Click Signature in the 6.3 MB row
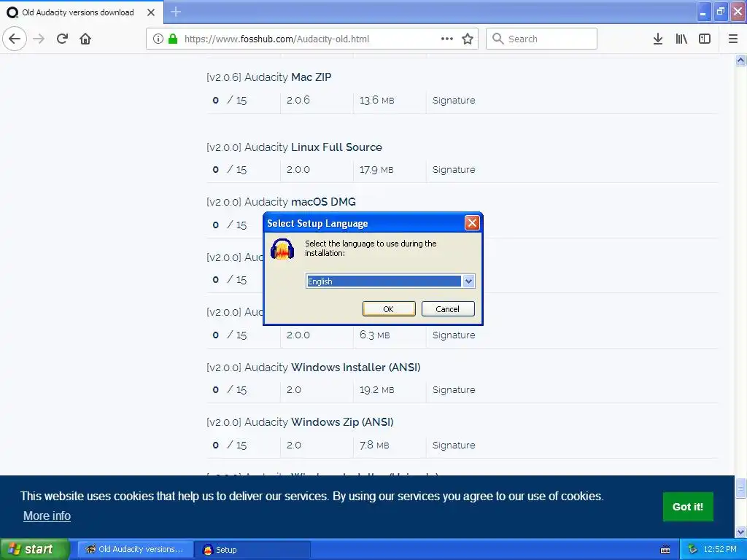The height and width of the screenshot is (560, 747). (454, 335)
